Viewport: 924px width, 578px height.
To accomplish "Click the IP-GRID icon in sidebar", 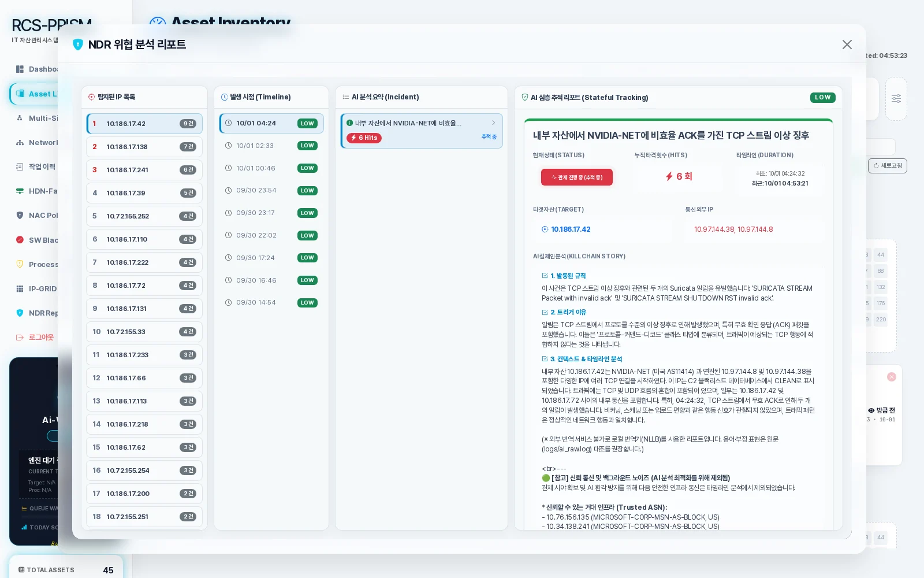I will [x=20, y=288].
